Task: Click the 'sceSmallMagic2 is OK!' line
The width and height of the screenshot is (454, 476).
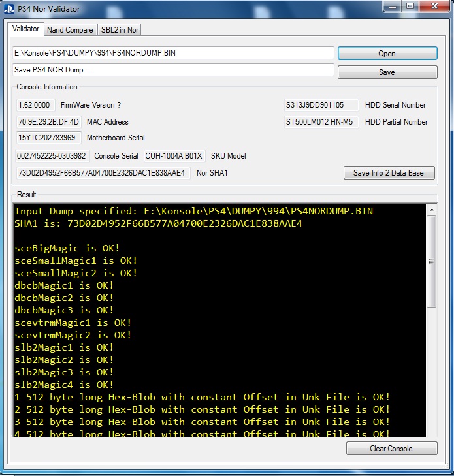Action: [76, 273]
